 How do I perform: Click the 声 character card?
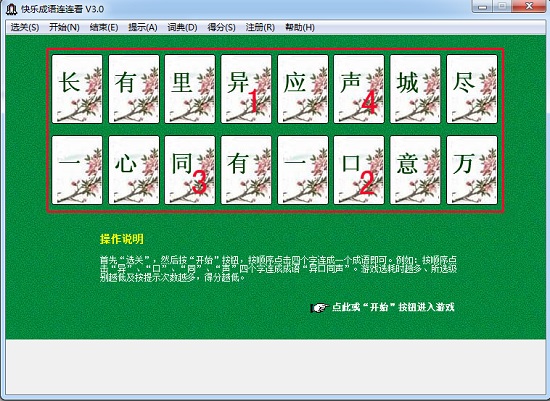click(x=359, y=89)
